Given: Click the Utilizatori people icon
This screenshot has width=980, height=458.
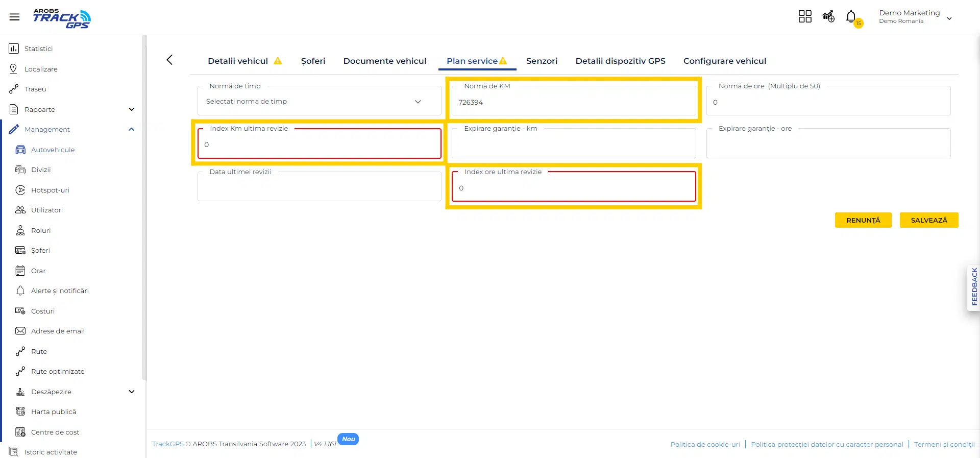Looking at the screenshot, I should pyautogui.click(x=20, y=210).
